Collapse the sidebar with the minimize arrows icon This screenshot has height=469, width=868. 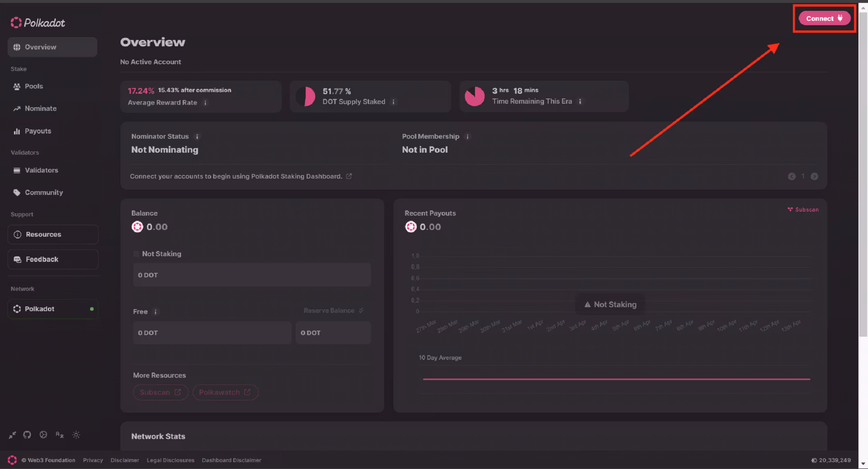click(12, 435)
